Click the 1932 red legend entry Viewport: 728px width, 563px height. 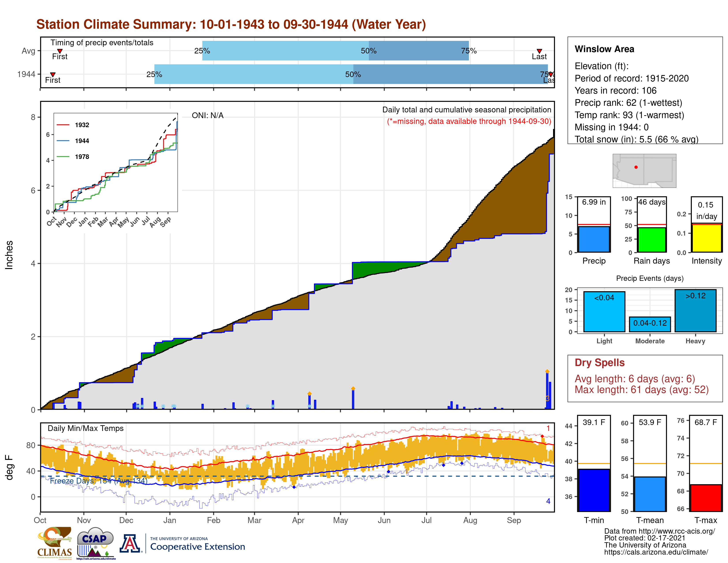point(73,125)
